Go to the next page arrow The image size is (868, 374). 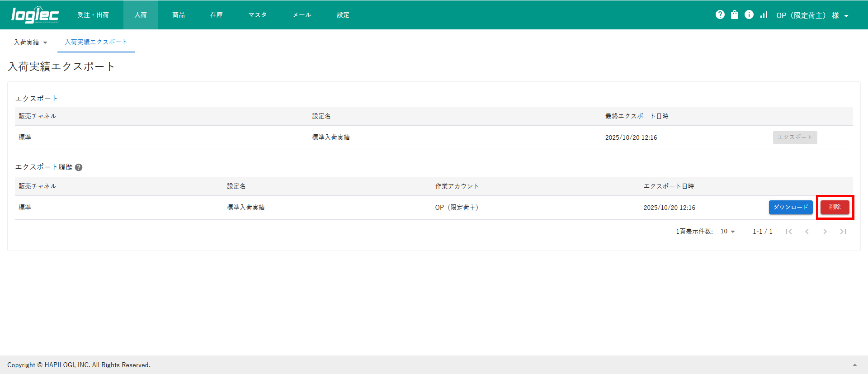825,232
